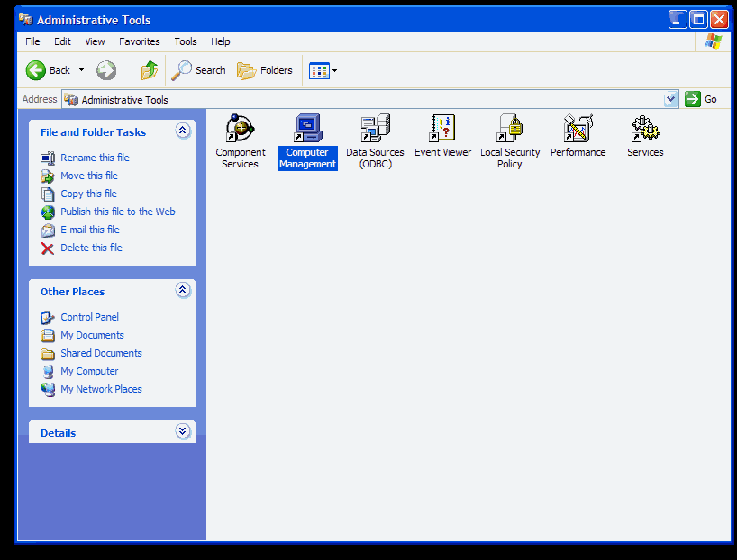Select the Local Security Policy icon
737x560 pixels.
pos(510,128)
